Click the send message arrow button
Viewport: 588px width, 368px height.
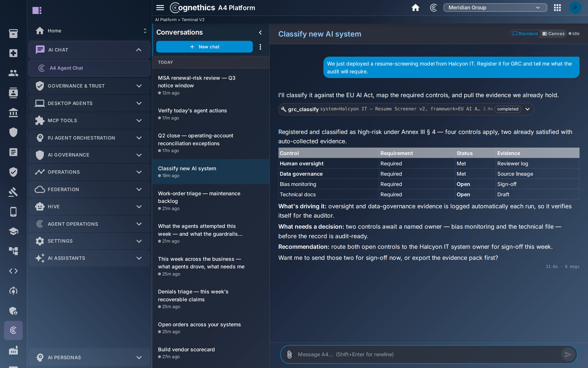(x=568, y=354)
